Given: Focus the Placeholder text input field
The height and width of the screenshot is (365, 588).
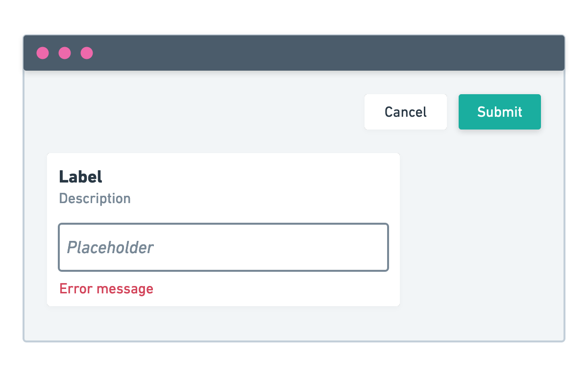Looking at the screenshot, I should 223,247.
